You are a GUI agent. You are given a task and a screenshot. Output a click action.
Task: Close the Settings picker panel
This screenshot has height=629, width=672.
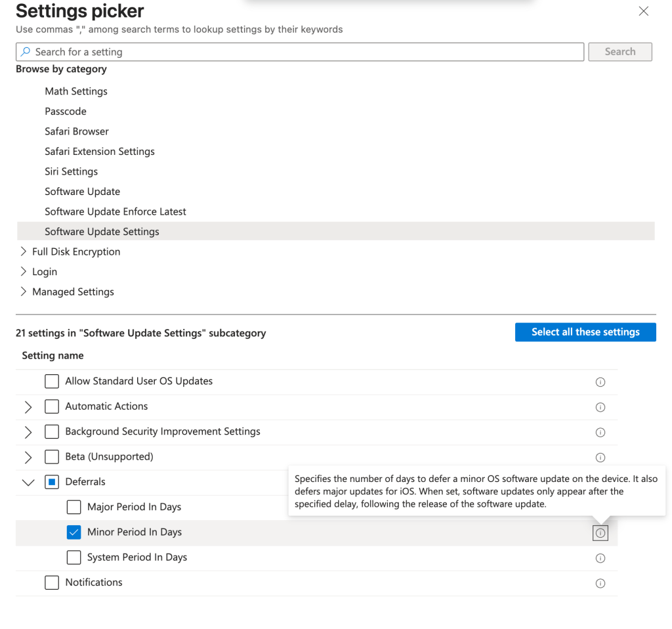point(643,11)
